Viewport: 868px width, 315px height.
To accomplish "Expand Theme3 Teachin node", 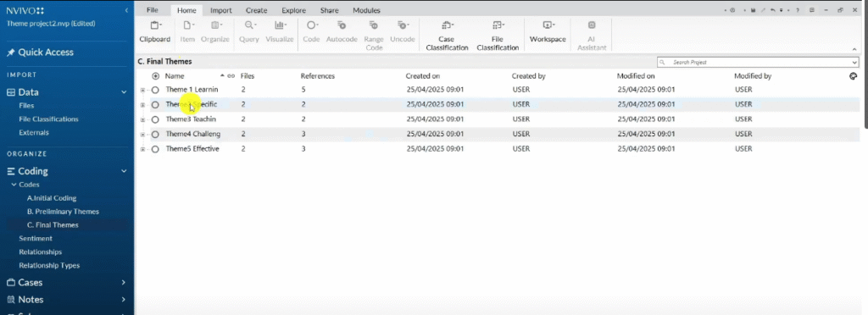I will click(142, 119).
